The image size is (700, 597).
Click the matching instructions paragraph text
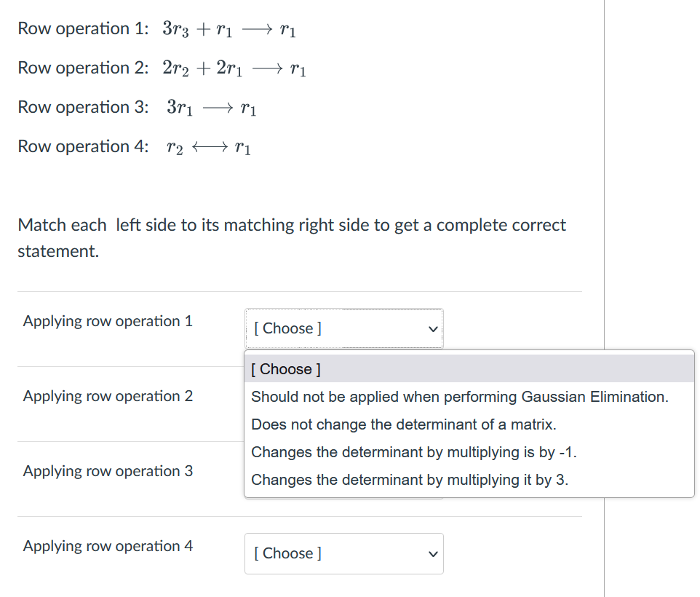pos(291,237)
